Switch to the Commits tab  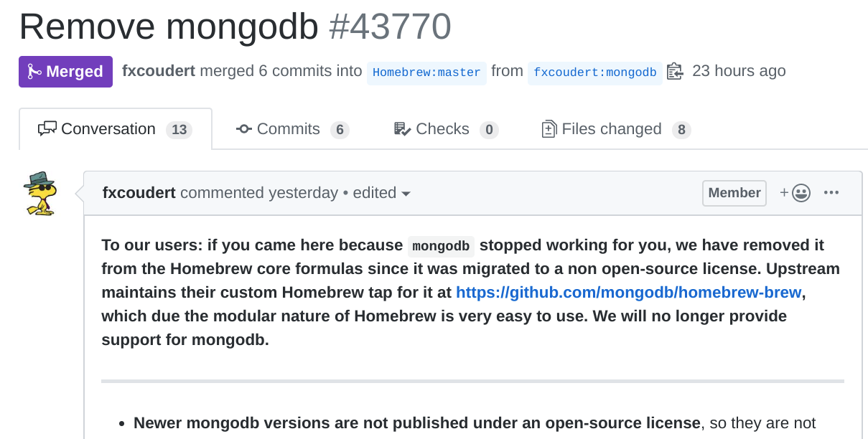(292, 129)
